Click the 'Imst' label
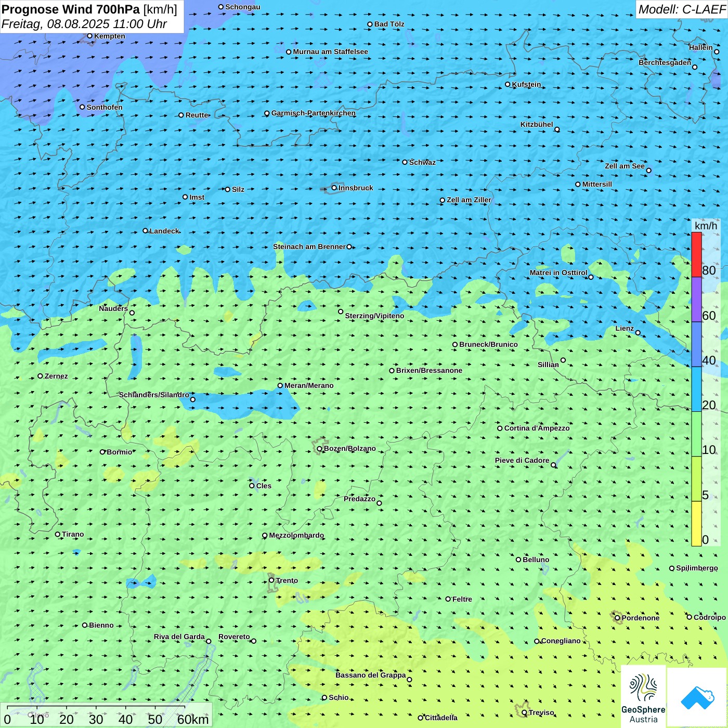This screenshot has width=728, height=728. tap(197, 197)
